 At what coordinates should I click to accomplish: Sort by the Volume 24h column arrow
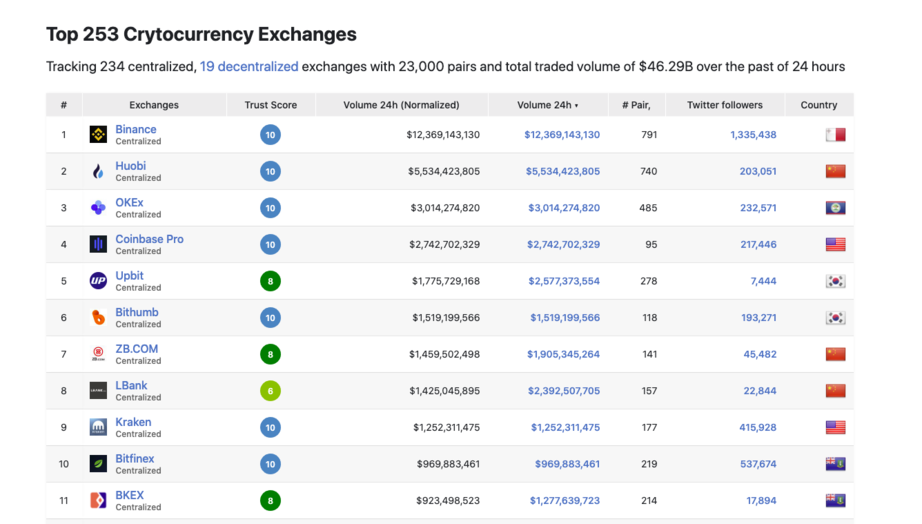point(576,105)
